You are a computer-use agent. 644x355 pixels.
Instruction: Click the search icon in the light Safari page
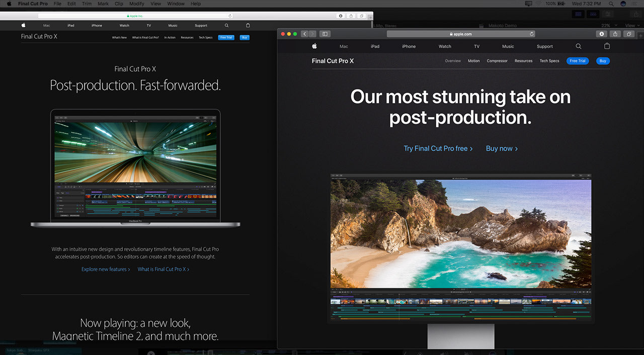click(227, 25)
